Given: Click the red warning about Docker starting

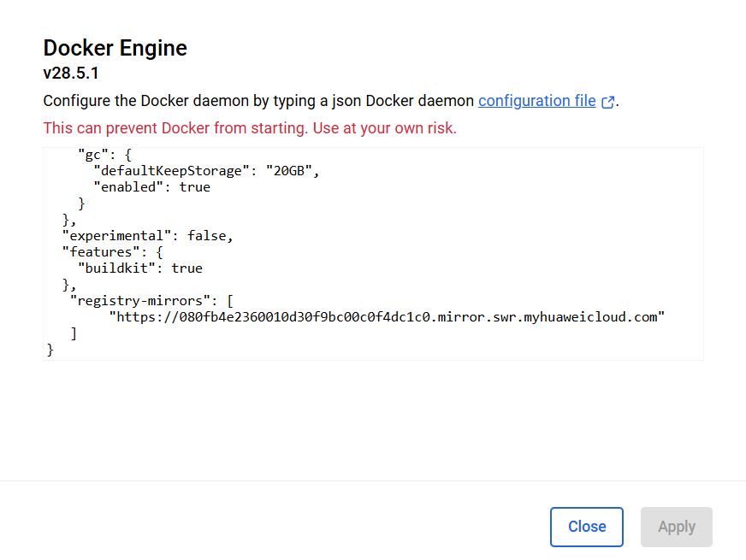Looking at the screenshot, I should (x=250, y=128).
